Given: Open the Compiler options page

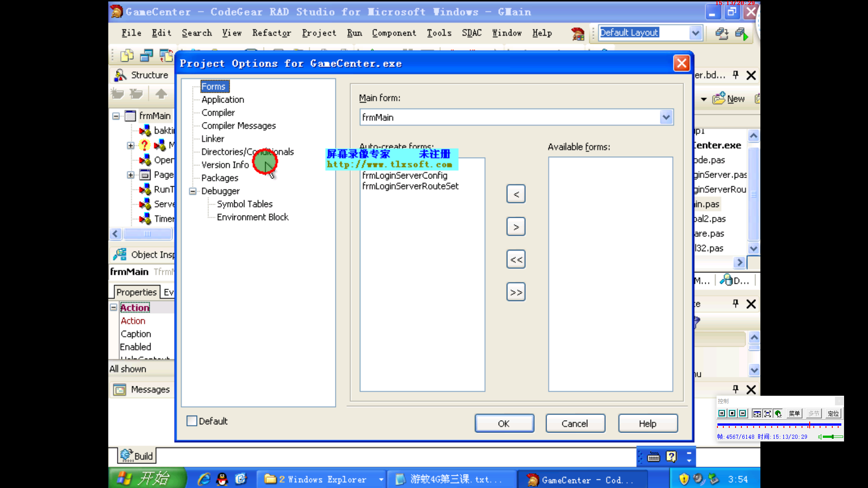Looking at the screenshot, I should click(218, 113).
